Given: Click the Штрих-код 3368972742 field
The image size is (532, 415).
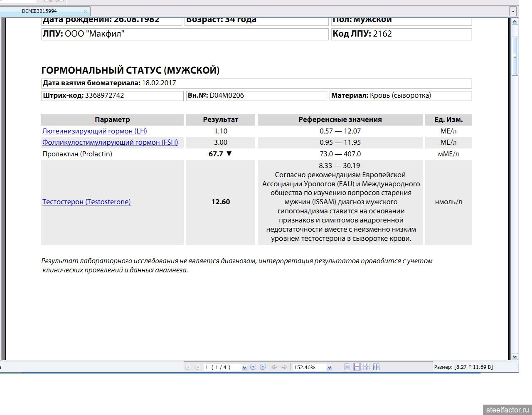Looking at the screenshot, I should [x=112, y=96].
